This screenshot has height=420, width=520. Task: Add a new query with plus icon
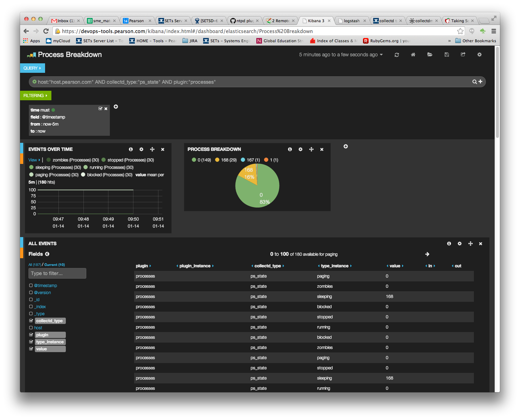tap(480, 82)
